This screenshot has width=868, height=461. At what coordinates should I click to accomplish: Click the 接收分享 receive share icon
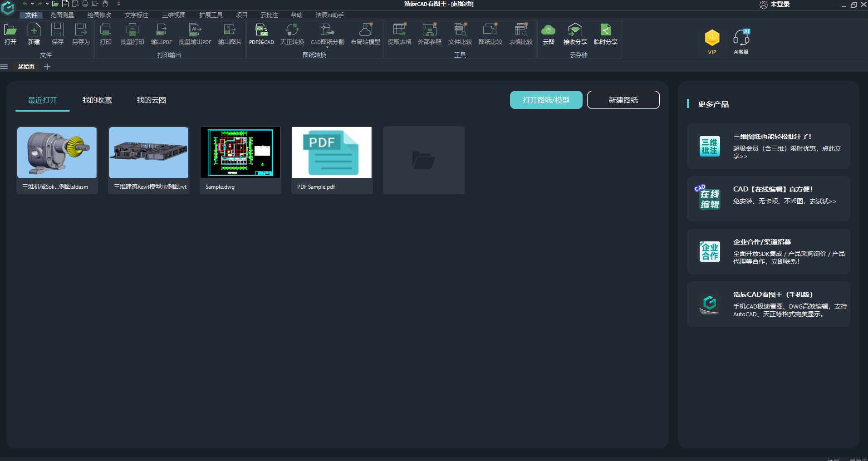[575, 34]
